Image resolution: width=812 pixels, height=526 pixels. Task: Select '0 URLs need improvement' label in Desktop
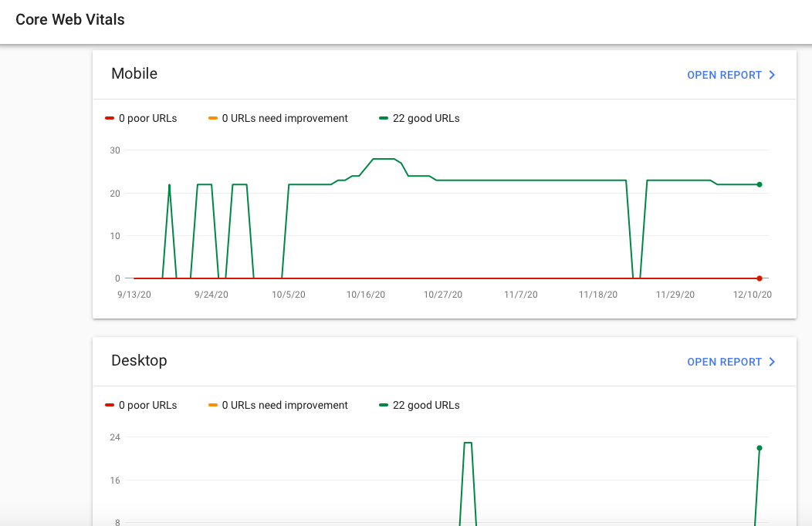tap(285, 406)
